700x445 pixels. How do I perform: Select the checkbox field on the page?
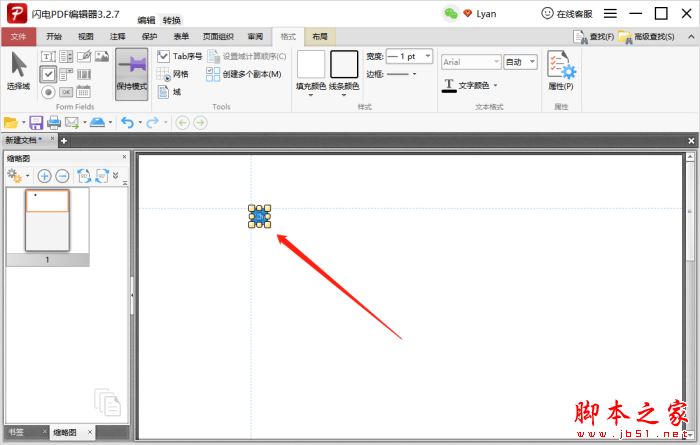pos(259,216)
